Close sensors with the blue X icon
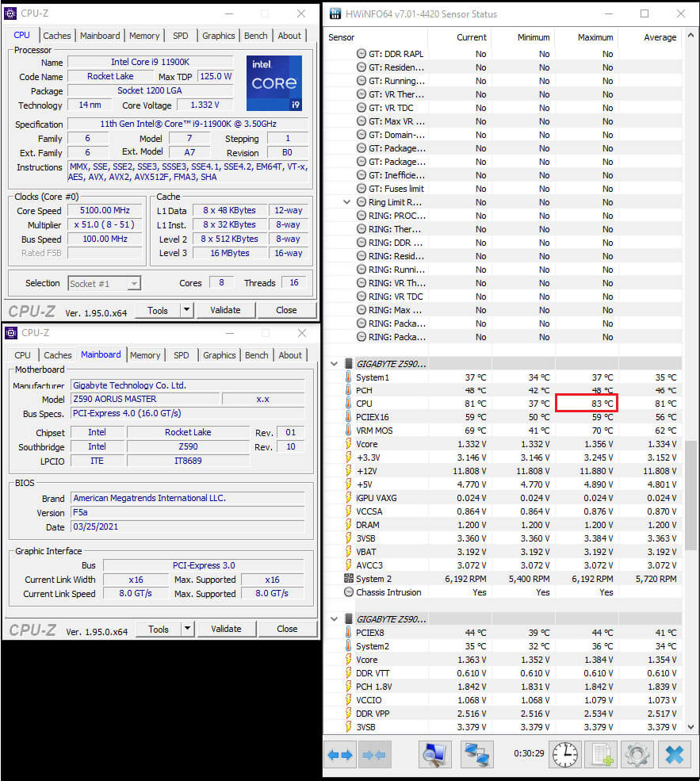 click(674, 754)
